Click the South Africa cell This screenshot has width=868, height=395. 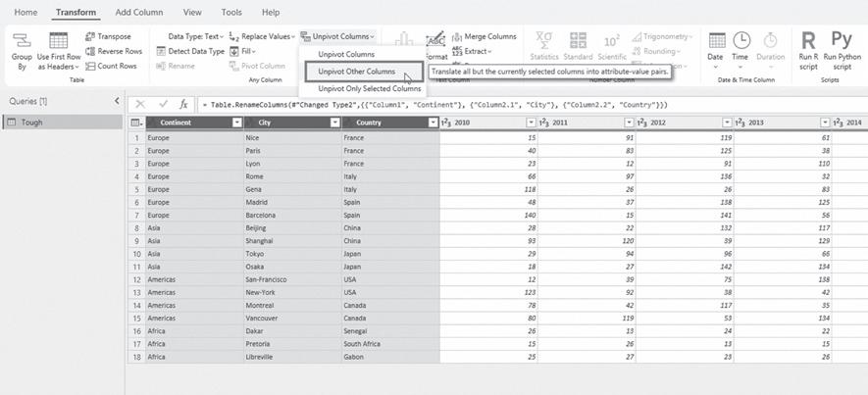[390, 344]
